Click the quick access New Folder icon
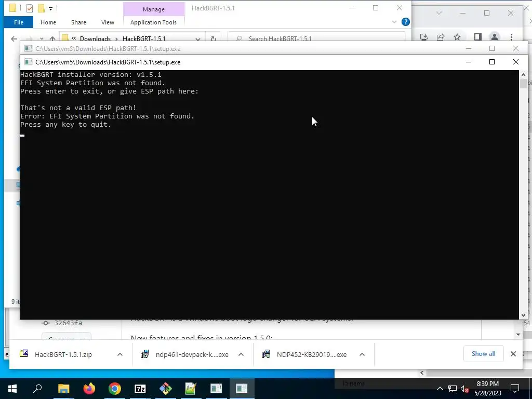The image size is (532, 399). (41, 8)
